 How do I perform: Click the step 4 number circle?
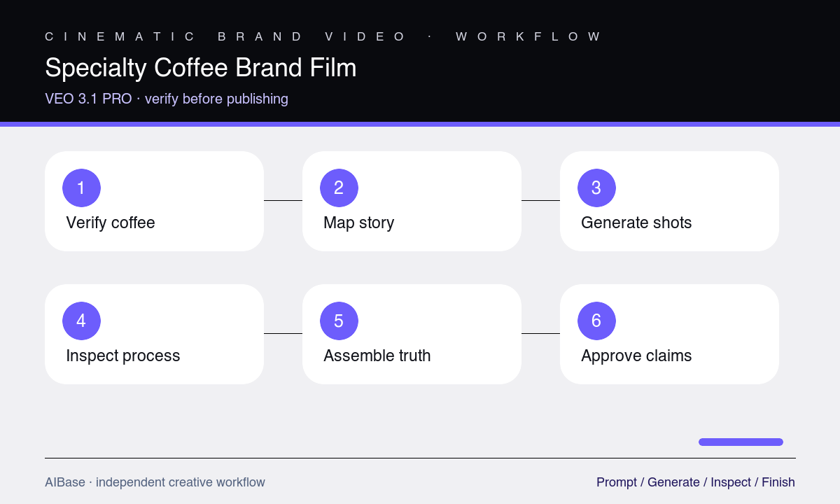point(81,321)
